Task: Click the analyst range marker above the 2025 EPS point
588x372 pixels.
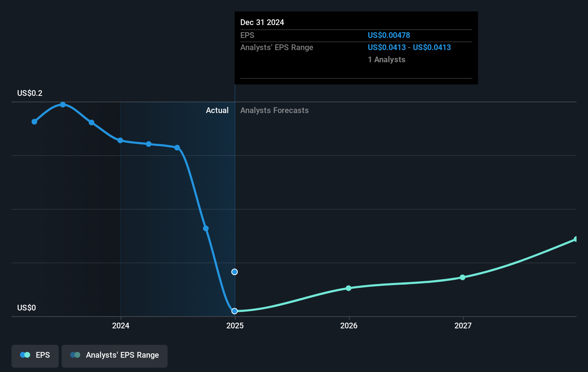Action: coord(235,272)
